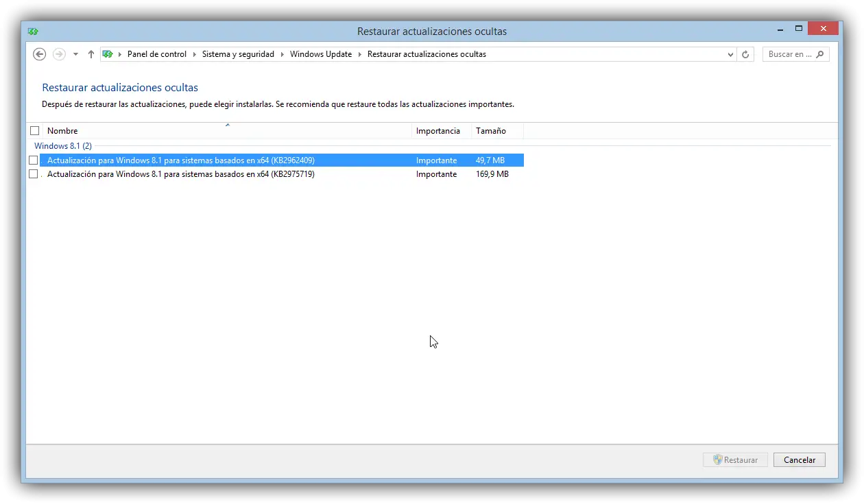Check the KB2962409 update checkbox
The width and height of the screenshot is (864, 504).
click(x=33, y=160)
